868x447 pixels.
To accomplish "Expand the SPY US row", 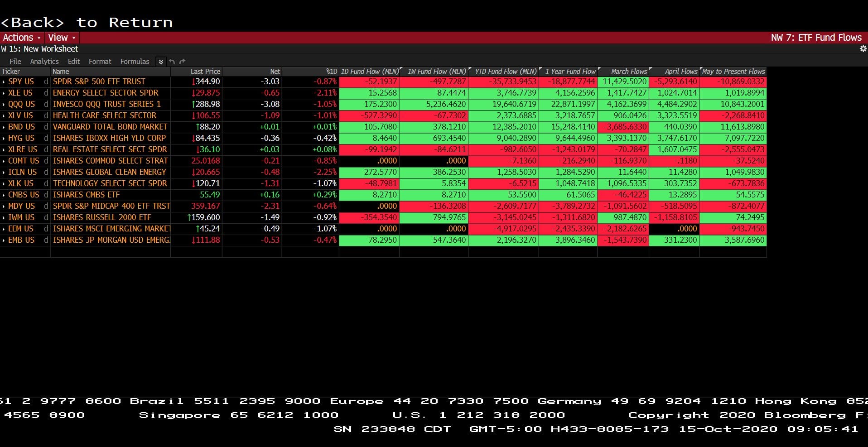I will [x=4, y=82].
